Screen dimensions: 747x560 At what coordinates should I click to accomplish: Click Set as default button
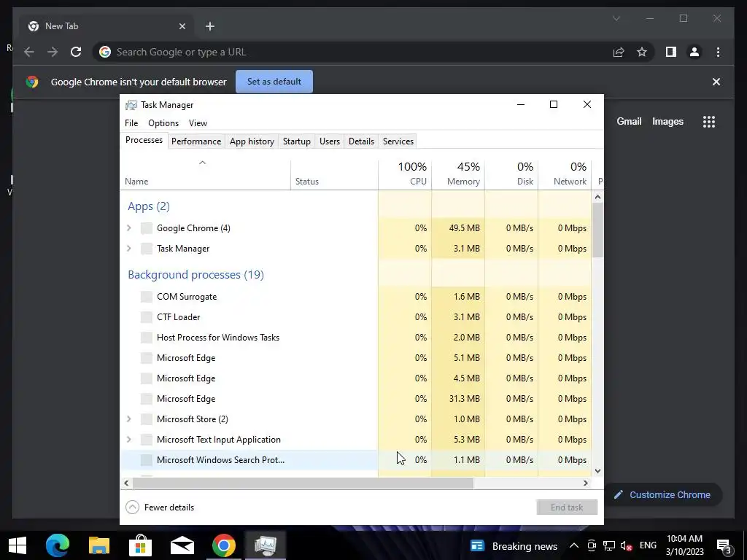pyautogui.click(x=274, y=82)
